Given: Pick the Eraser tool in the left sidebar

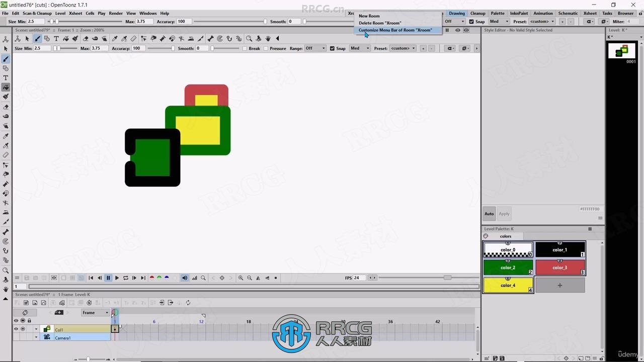Looking at the screenshot, I should [x=6, y=107].
